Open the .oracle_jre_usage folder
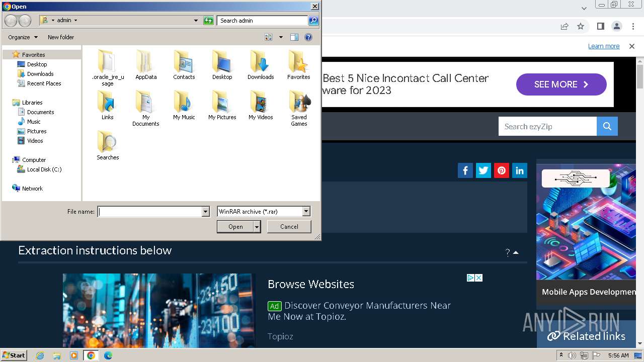The image size is (644, 362). pos(108,68)
